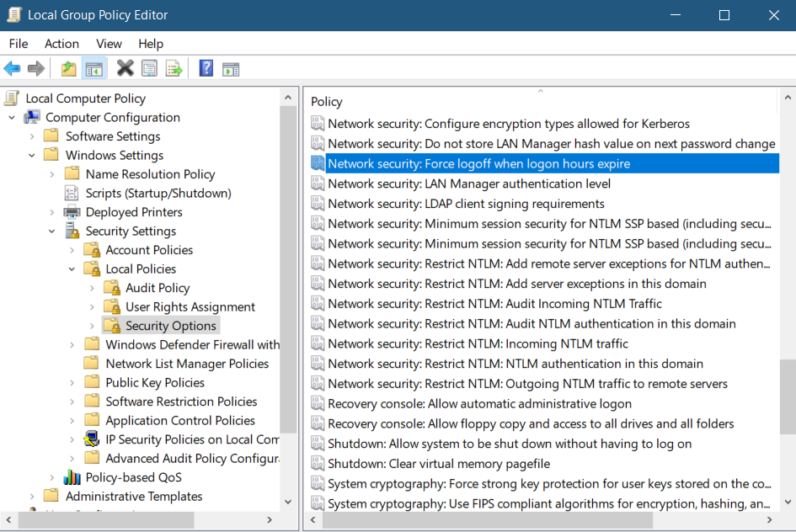
Task: Open the Action menu
Action: point(61,44)
